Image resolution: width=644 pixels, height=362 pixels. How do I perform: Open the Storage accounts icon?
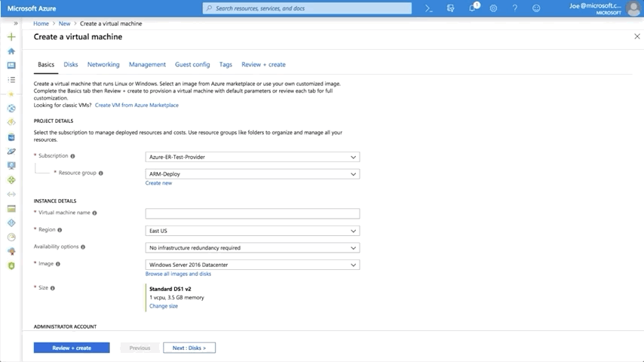(x=11, y=209)
